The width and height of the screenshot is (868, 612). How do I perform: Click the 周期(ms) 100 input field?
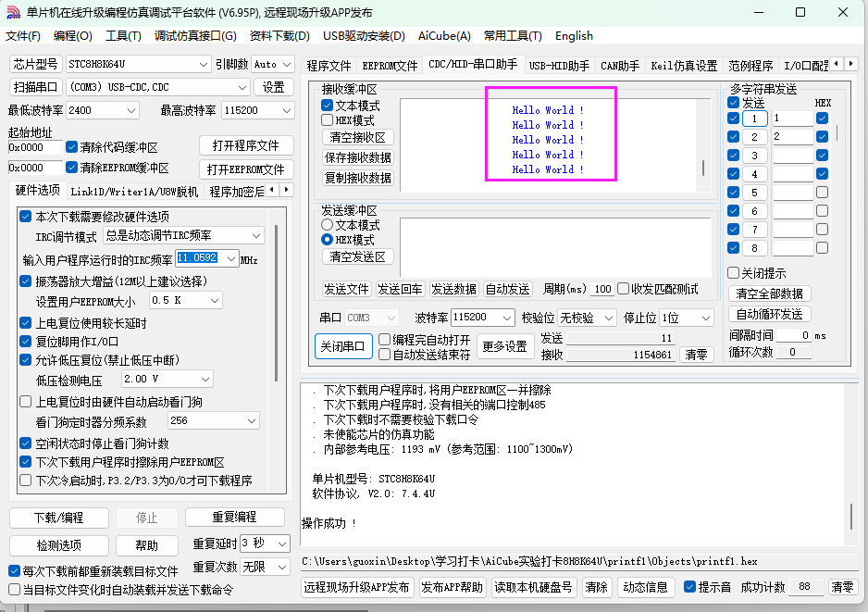[602, 289]
